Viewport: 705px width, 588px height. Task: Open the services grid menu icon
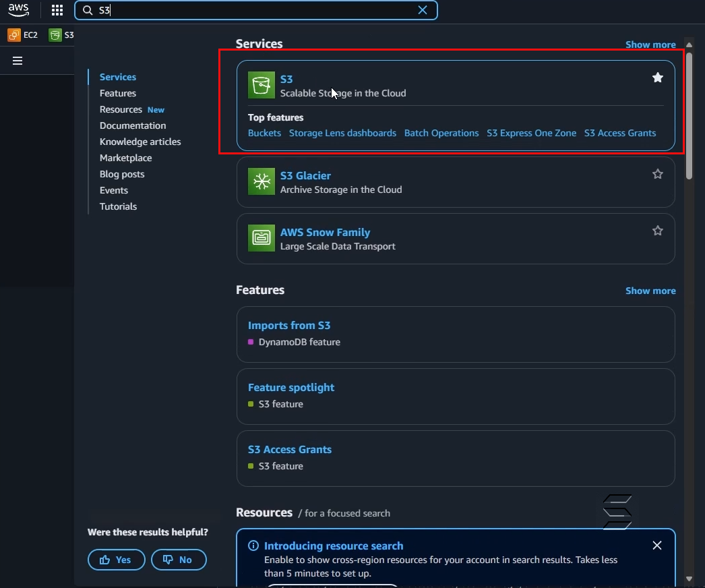click(x=57, y=10)
